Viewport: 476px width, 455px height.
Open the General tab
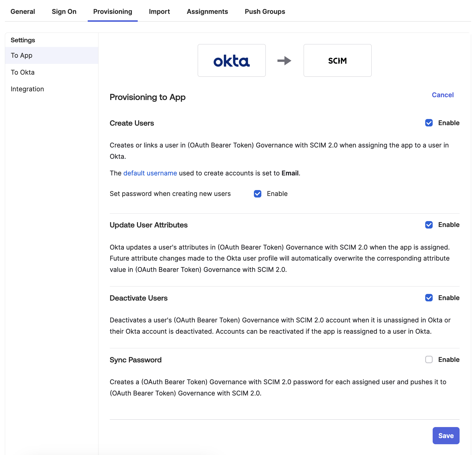[x=23, y=12]
